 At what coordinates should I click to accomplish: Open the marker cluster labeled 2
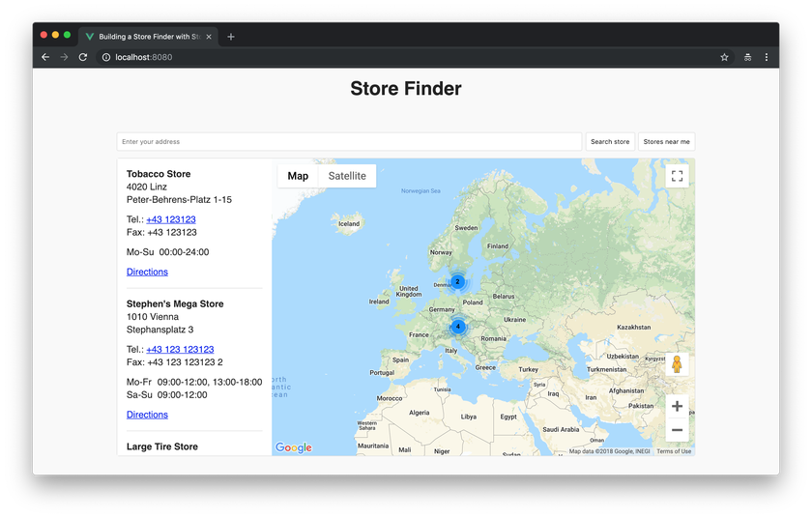pyautogui.click(x=457, y=281)
